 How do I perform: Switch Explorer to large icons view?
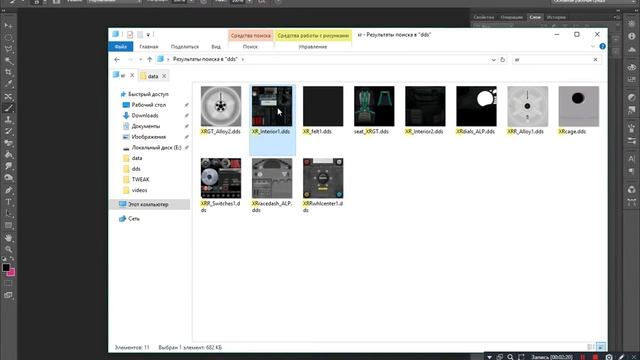(x=601, y=347)
